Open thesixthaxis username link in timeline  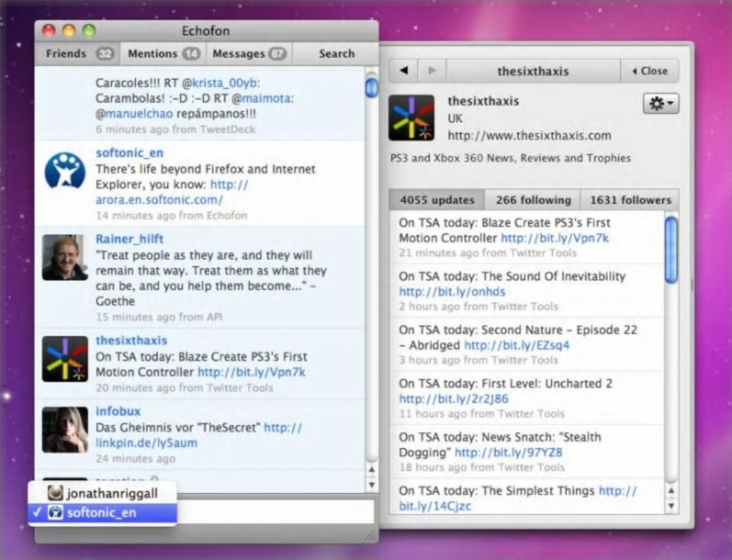tap(131, 340)
